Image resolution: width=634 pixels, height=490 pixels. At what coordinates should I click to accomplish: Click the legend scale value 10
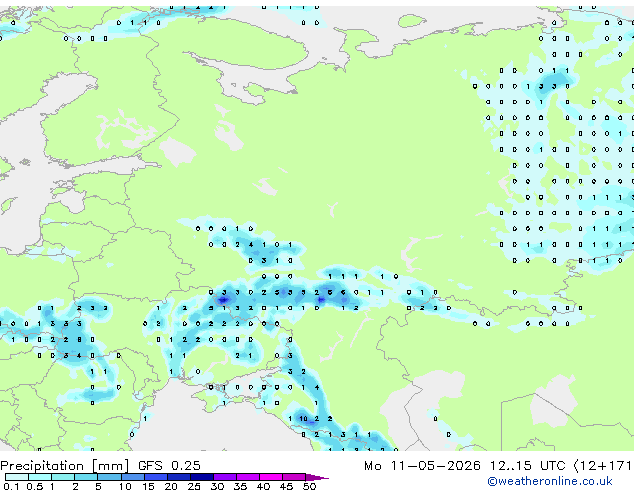point(125,486)
